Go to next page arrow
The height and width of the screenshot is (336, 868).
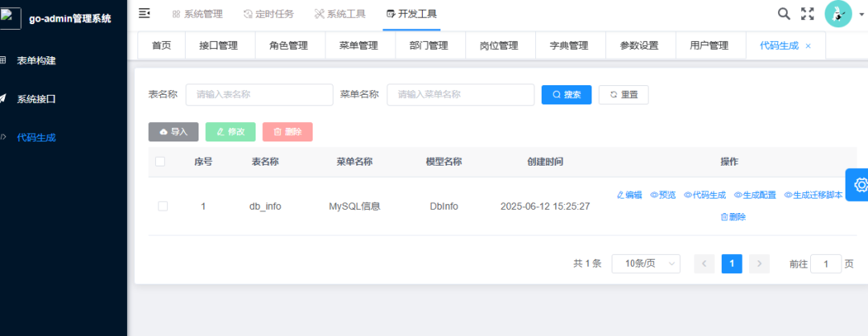point(759,264)
